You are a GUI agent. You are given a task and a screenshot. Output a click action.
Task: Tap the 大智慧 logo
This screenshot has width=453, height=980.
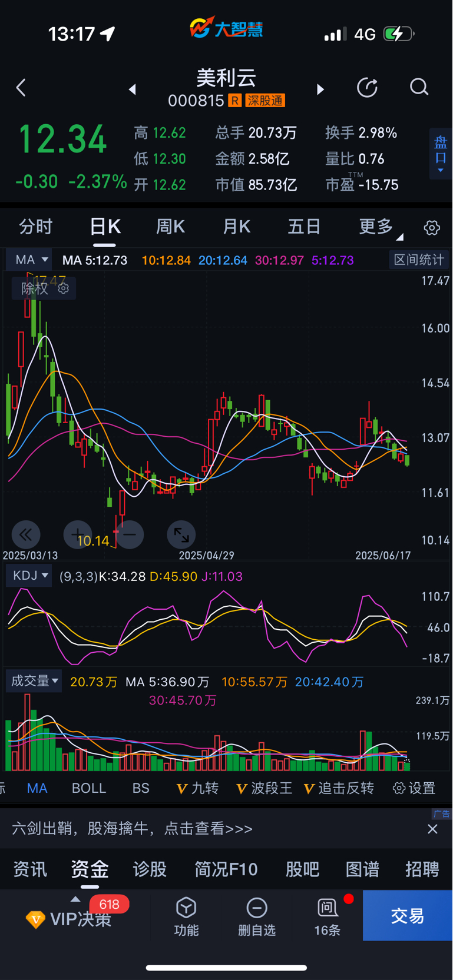(226, 28)
